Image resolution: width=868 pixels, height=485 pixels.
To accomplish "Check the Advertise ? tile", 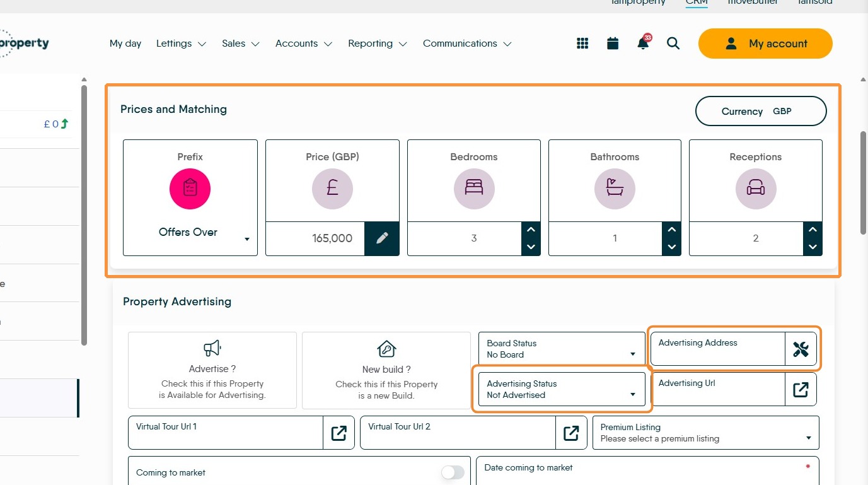I will click(212, 370).
